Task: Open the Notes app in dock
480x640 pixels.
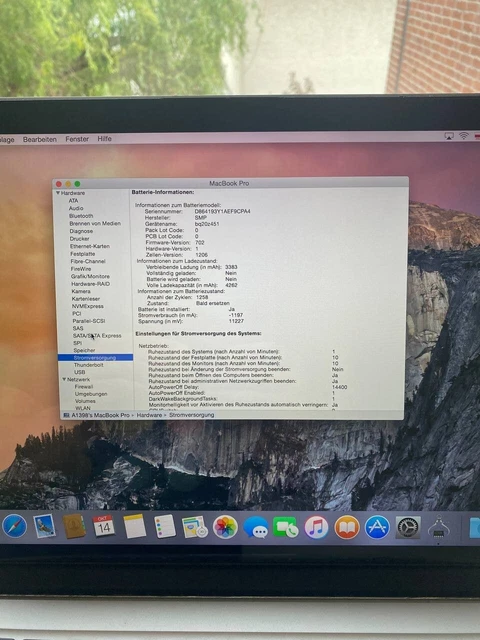Action: (x=134, y=526)
